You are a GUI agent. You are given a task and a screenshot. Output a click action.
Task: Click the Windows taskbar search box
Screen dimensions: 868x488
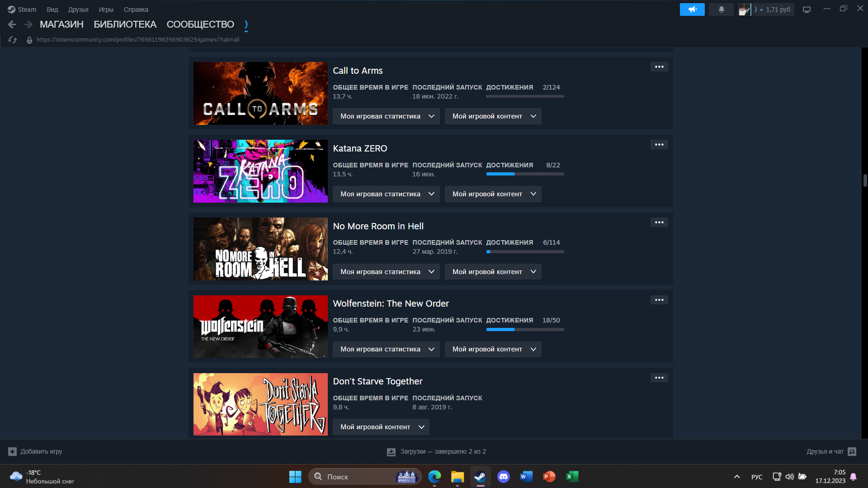(x=365, y=477)
